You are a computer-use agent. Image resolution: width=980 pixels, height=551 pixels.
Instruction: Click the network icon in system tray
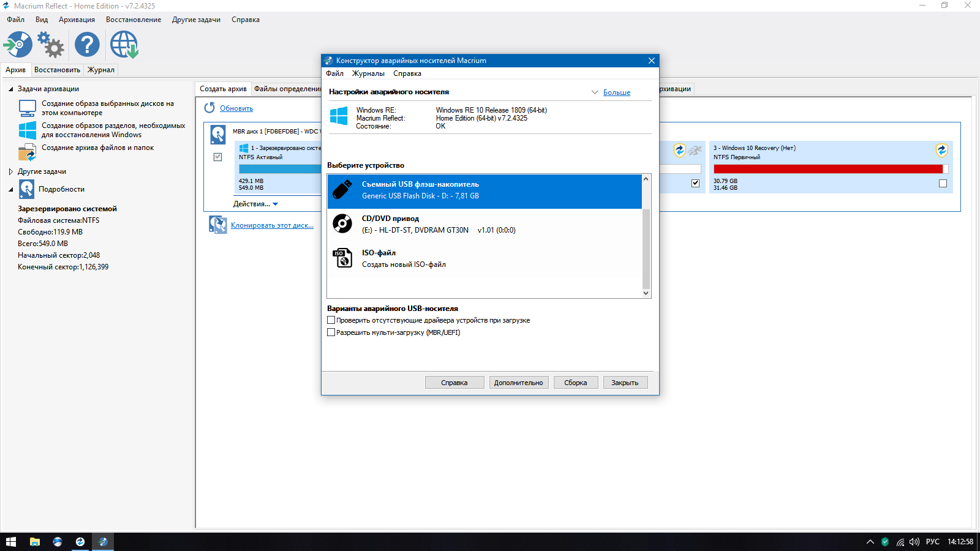coord(900,542)
